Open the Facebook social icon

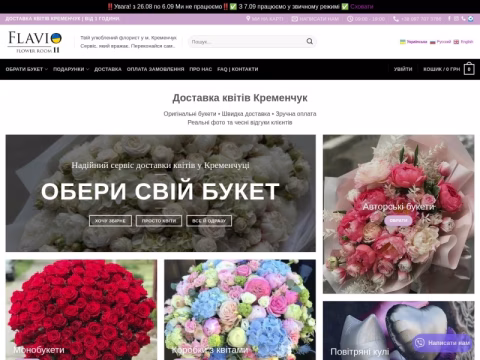coord(449,19)
